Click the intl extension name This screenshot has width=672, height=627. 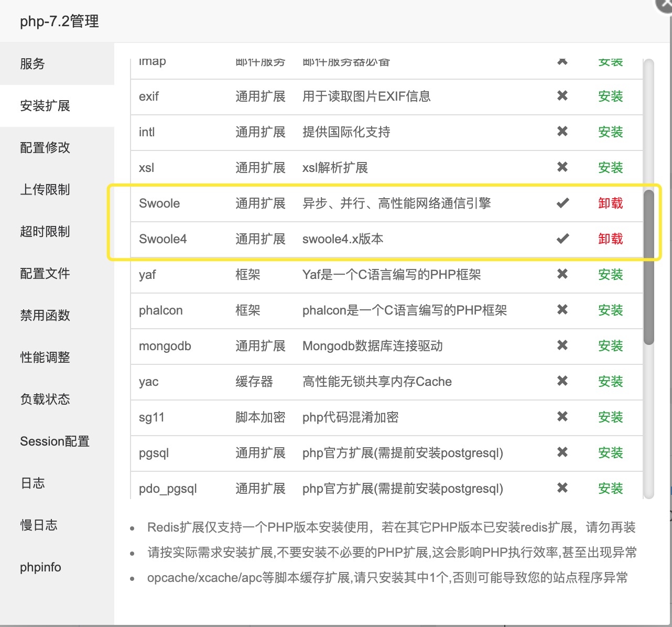point(147,132)
